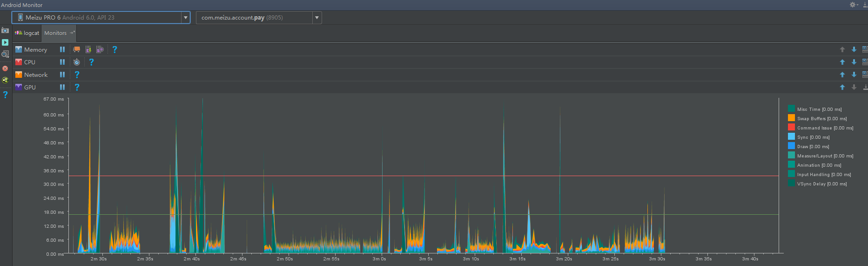Move CPU monitor up with arrow

pos(842,62)
